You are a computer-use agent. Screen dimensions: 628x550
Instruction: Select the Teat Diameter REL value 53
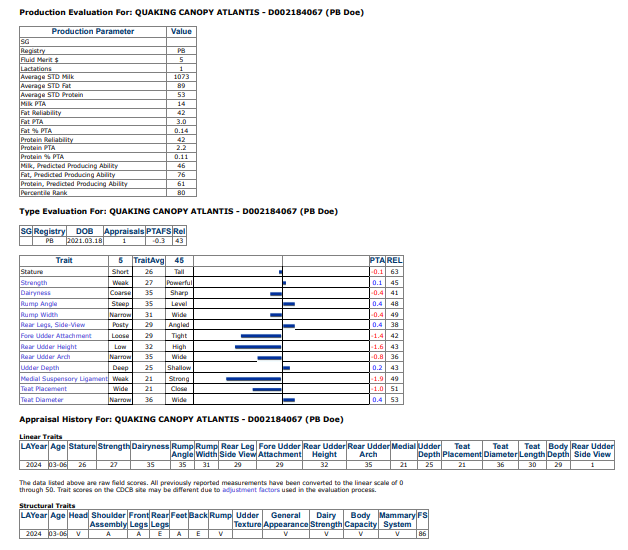(x=395, y=400)
